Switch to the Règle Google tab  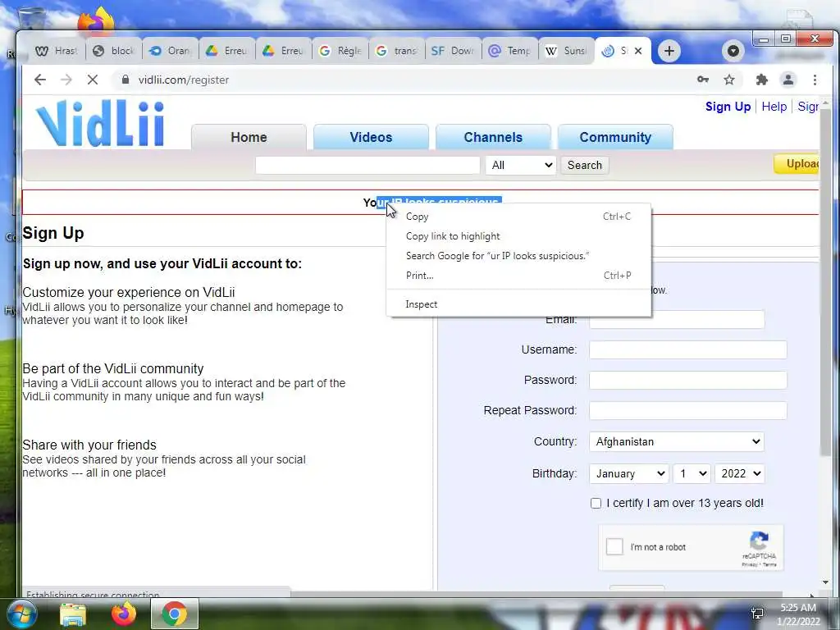(340, 51)
